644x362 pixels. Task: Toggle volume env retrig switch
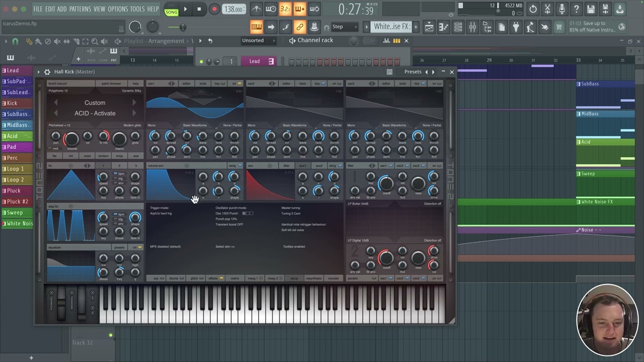click(235, 165)
